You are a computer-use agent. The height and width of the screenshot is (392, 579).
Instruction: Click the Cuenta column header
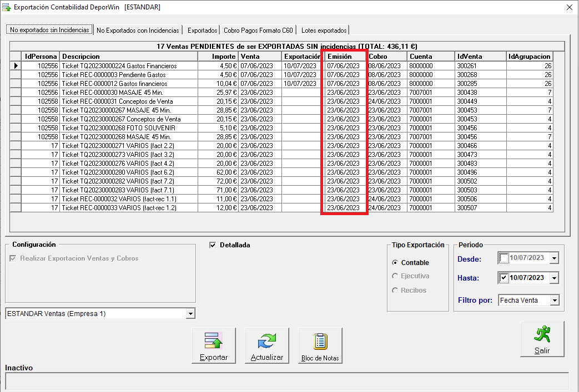coord(431,57)
